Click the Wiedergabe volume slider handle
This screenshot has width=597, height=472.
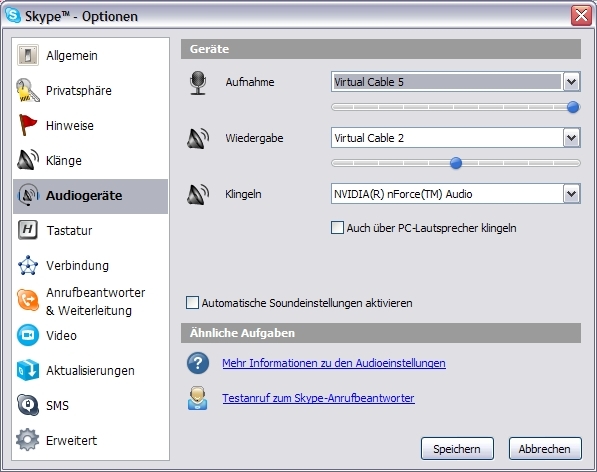456,163
